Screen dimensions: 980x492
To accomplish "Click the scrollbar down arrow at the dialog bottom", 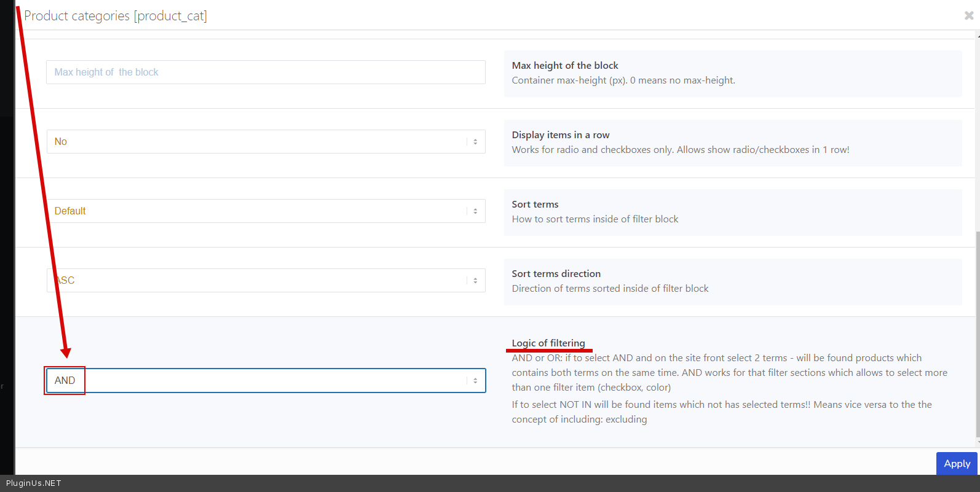I will click(978, 443).
